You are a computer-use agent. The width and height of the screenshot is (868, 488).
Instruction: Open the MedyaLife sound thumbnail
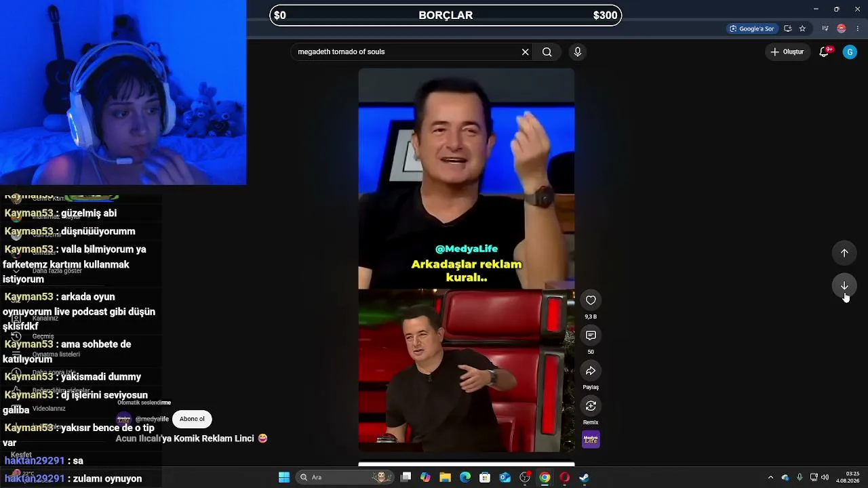click(591, 440)
